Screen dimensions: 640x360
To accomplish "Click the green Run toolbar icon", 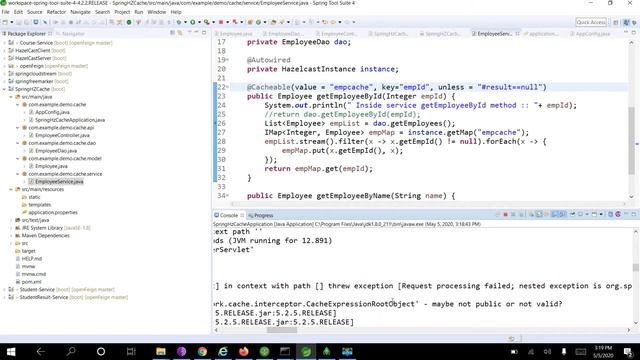I will (193, 22).
